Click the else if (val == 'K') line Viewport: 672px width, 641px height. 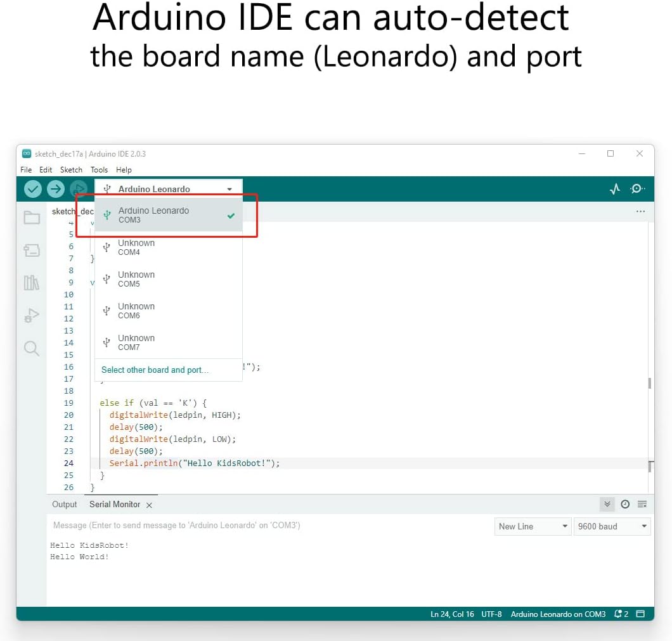tap(153, 403)
